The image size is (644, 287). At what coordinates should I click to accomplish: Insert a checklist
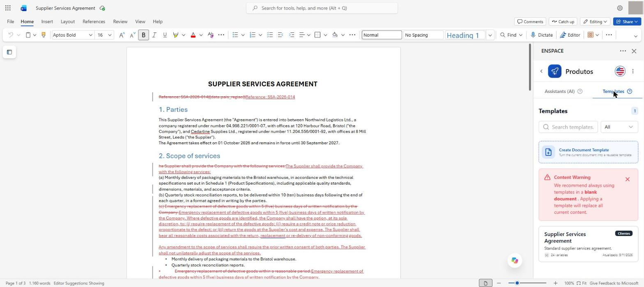[x=270, y=35]
